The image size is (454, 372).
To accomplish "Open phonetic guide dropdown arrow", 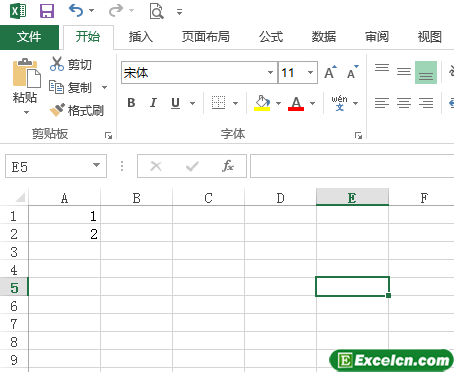I will [x=355, y=103].
